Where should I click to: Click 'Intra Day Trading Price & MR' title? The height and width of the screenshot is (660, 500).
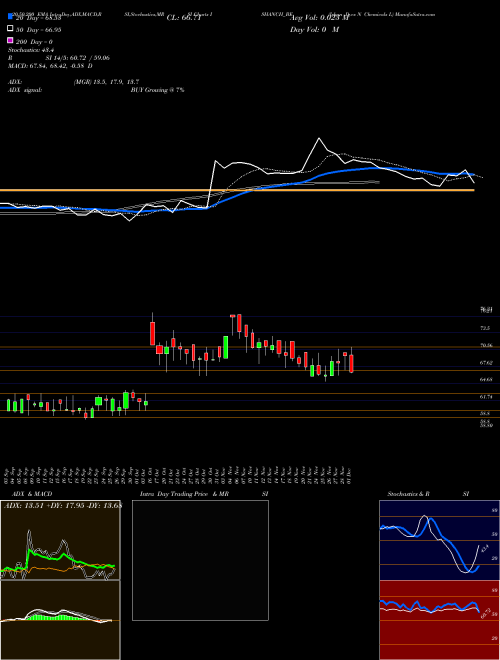[184, 494]
